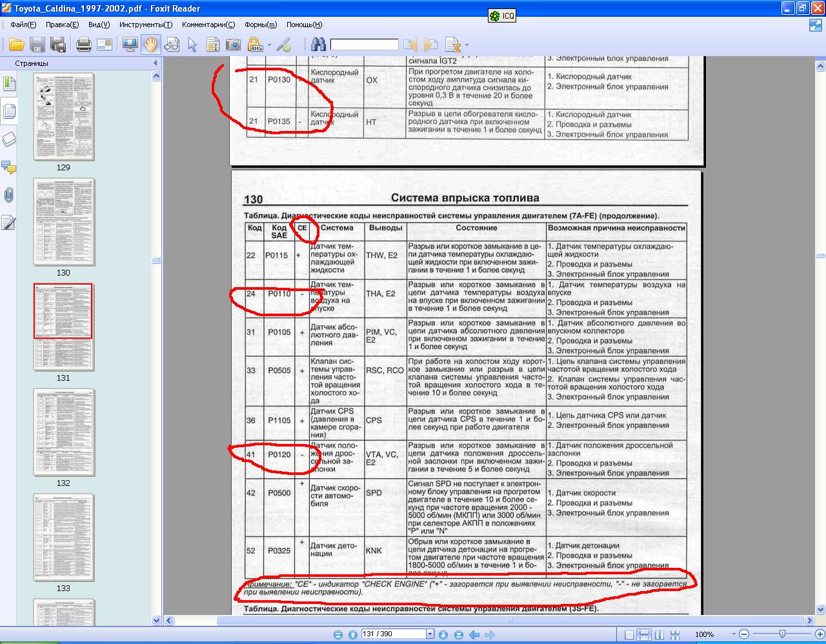The width and height of the screenshot is (826, 644).
Task: Select the Hand tool
Action: pyautogui.click(x=151, y=45)
